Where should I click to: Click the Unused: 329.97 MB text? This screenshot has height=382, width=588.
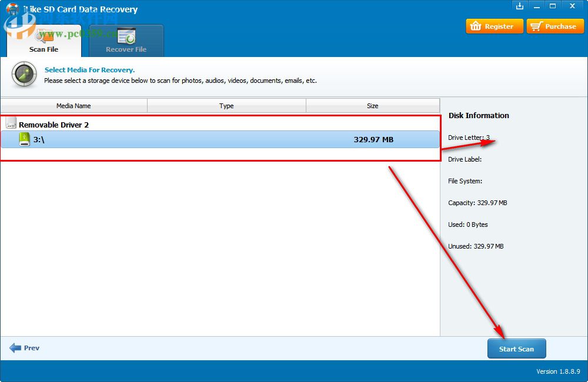pyautogui.click(x=476, y=246)
